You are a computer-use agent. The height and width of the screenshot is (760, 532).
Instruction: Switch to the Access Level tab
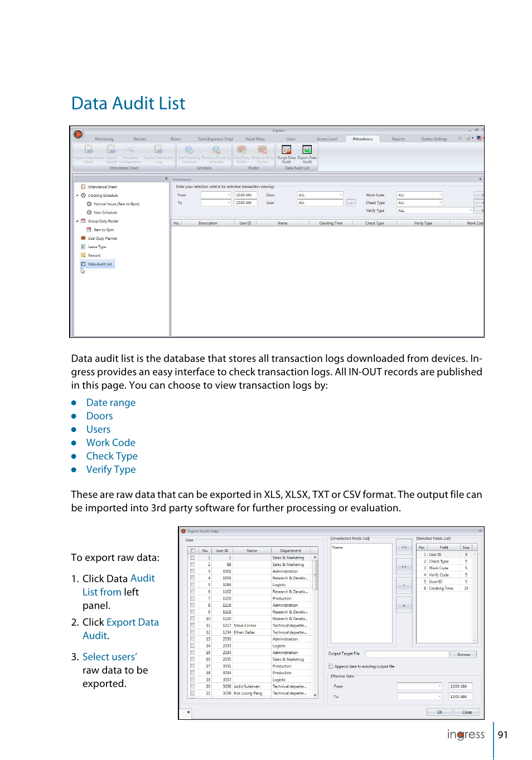(x=327, y=139)
